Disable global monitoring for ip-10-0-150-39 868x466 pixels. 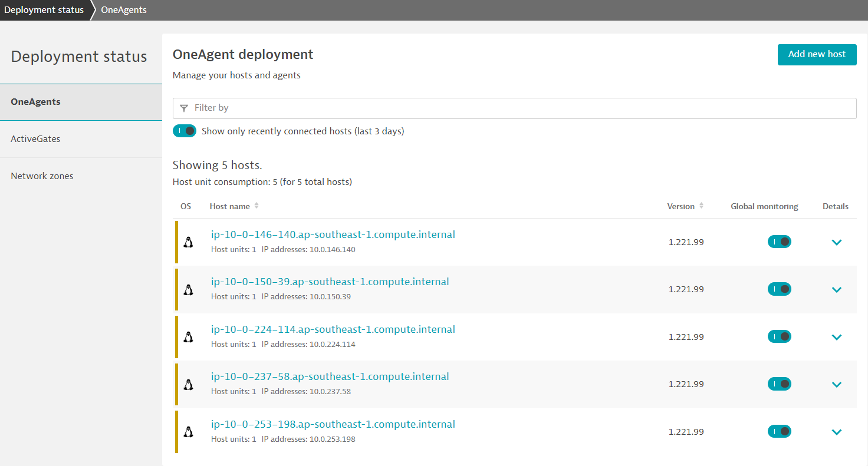(x=779, y=289)
